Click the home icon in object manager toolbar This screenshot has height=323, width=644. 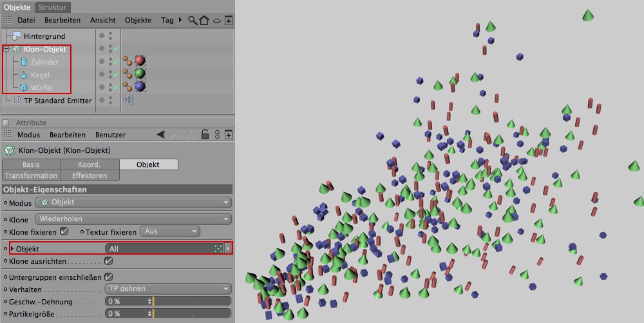tap(204, 21)
